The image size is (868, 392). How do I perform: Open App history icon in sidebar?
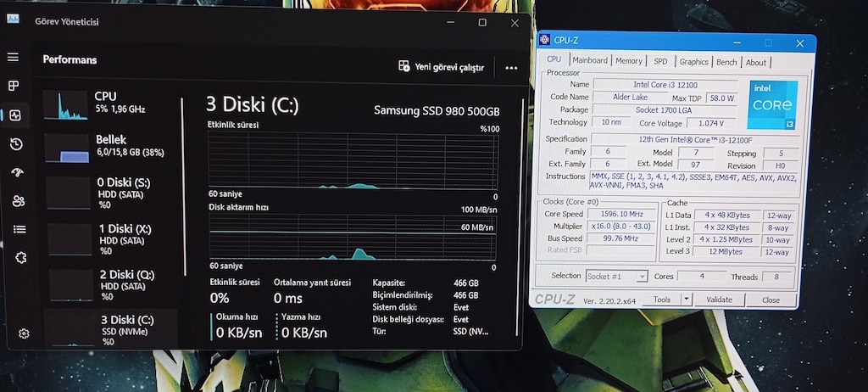point(16,144)
